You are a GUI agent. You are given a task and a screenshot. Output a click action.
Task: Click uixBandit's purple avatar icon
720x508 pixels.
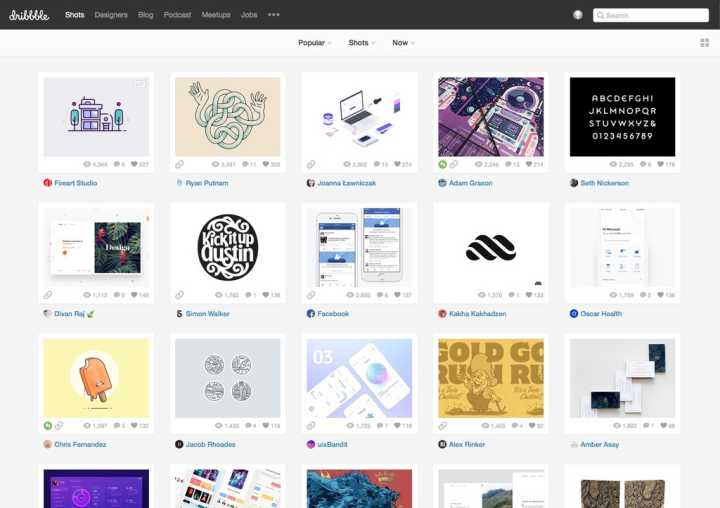(x=310, y=444)
